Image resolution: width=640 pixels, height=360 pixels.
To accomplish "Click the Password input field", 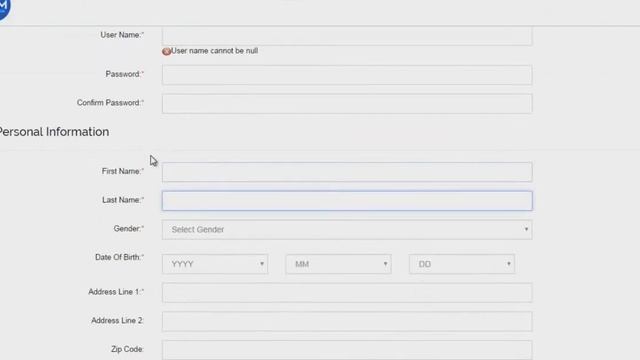I will coord(347,75).
